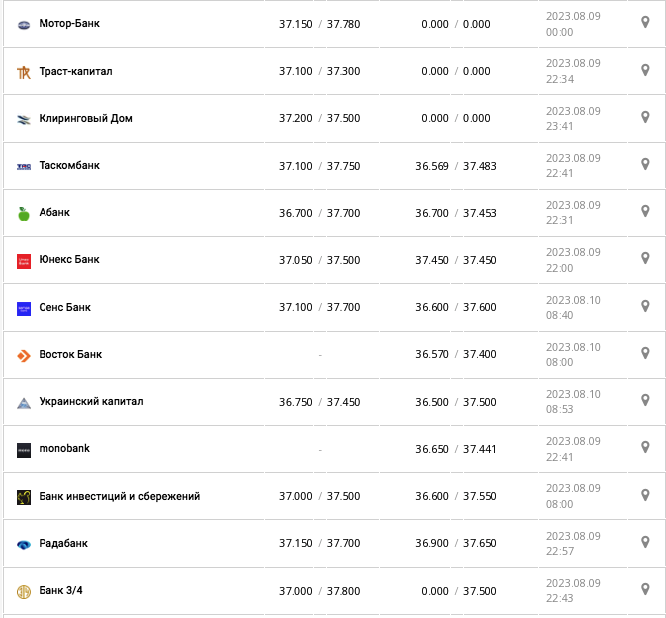Click the map pin icon for Мотор-Банк

[645, 22]
